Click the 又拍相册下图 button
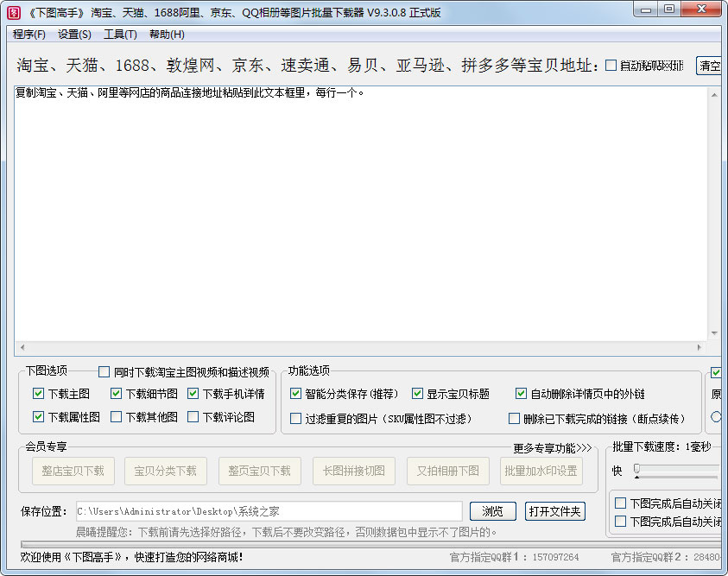 [448, 472]
